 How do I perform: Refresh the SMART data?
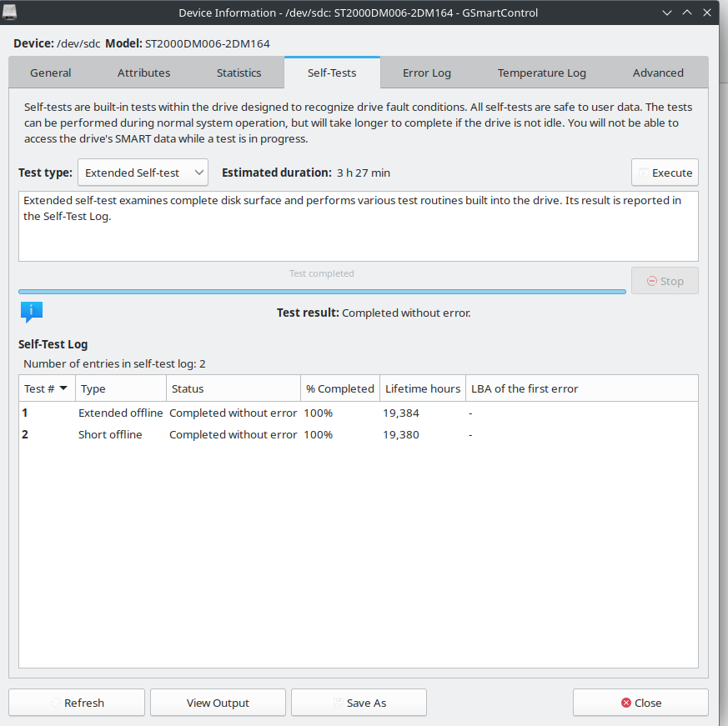point(77,703)
